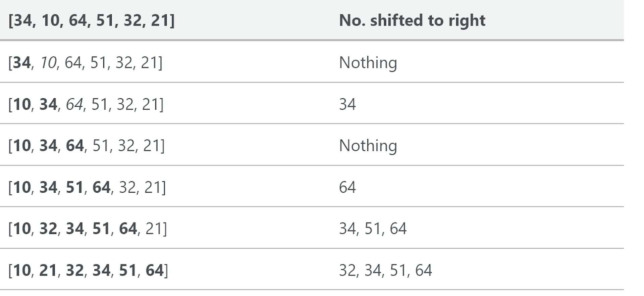Click the bold header array [34, 10, 64, 51, 32, 21]
644x296 pixels.
(91, 20)
